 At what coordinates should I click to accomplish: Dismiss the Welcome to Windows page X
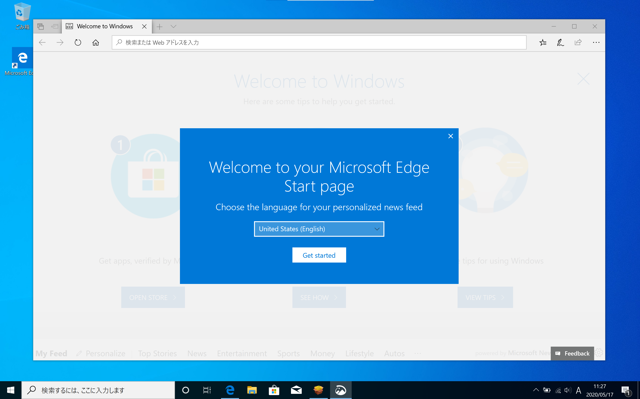[x=583, y=79]
